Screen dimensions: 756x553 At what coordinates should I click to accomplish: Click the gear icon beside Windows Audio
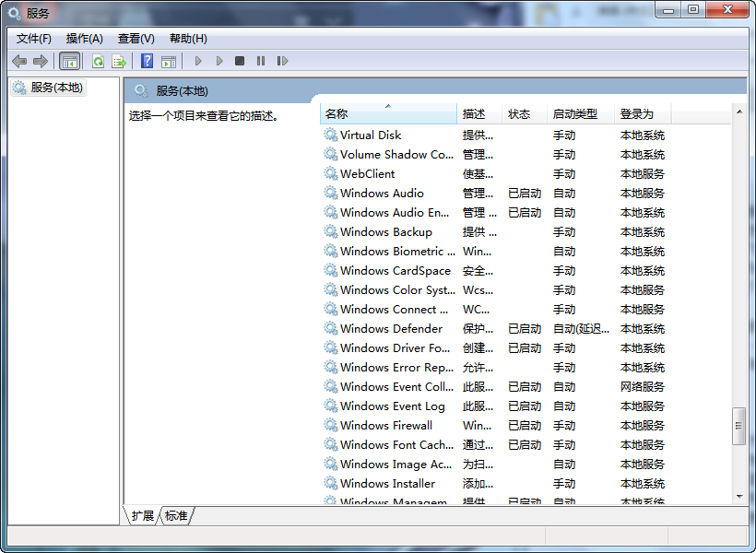coord(330,193)
